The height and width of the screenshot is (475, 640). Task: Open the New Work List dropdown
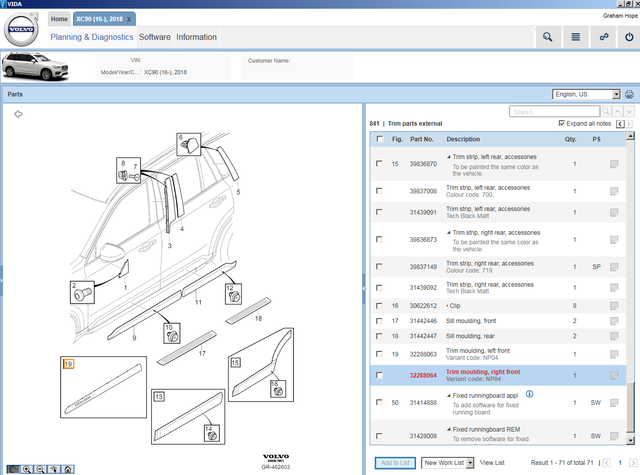pyautogui.click(x=448, y=463)
